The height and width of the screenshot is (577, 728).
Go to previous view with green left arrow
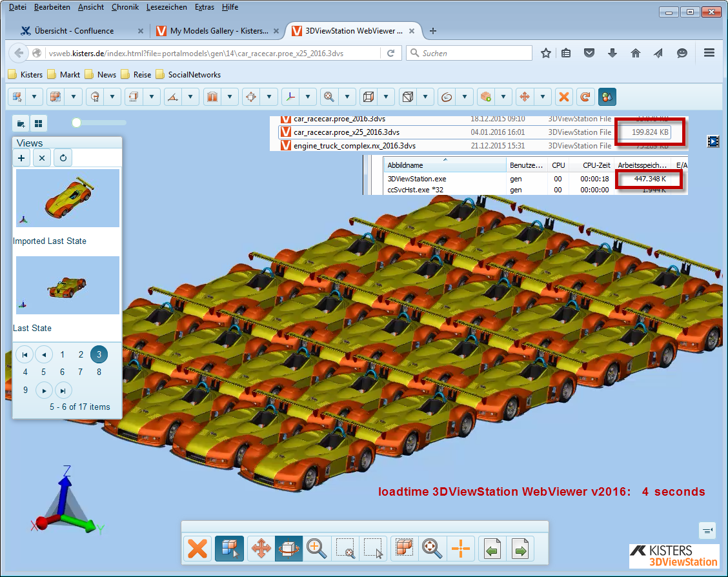(493, 549)
